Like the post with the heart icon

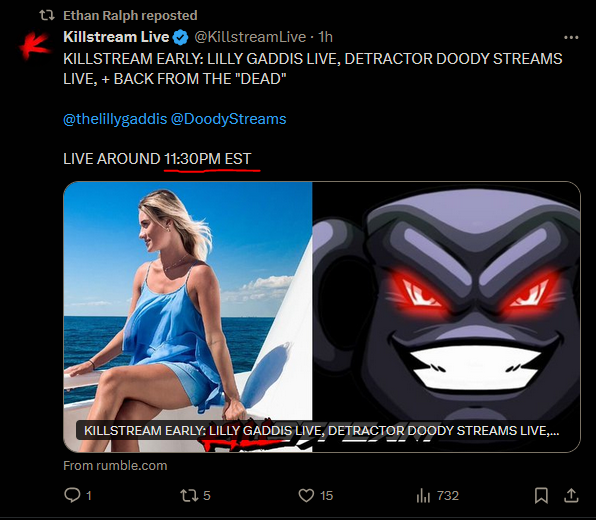pos(306,495)
